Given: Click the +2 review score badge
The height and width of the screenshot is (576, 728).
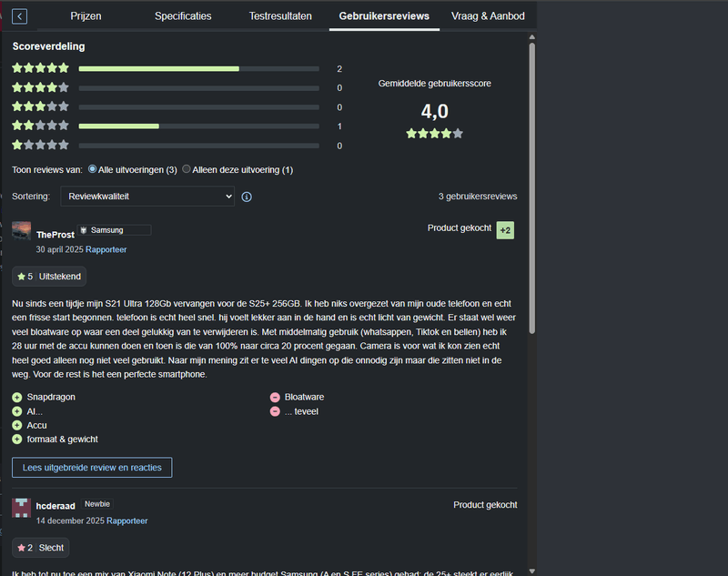Looking at the screenshot, I should (505, 230).
